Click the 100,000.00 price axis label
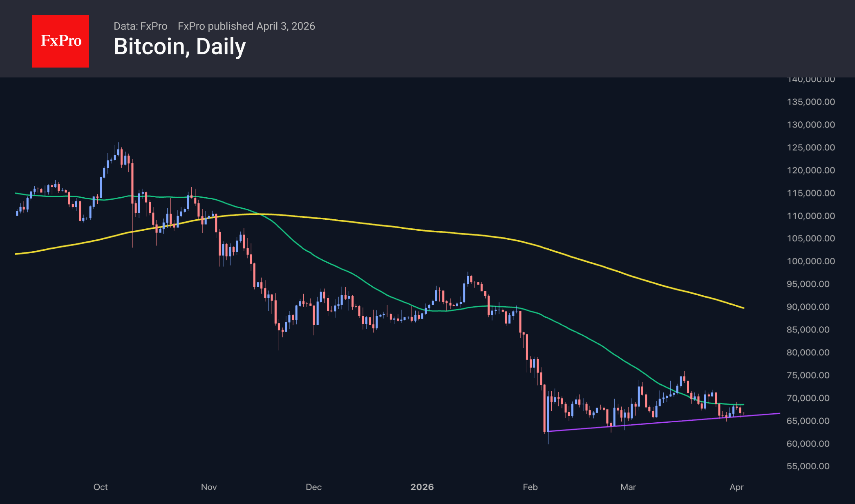The width and height of the screenshot is (855, 504). click(x=811, y=261)
